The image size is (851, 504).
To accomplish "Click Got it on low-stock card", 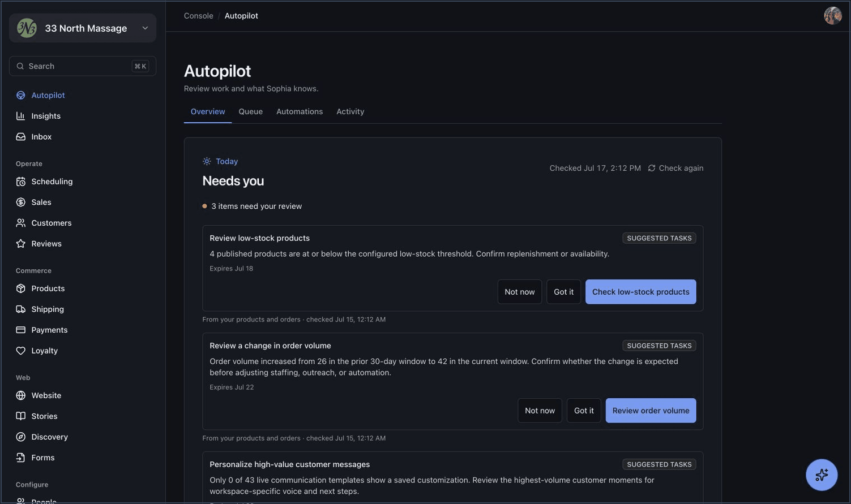I will [563, 292].
